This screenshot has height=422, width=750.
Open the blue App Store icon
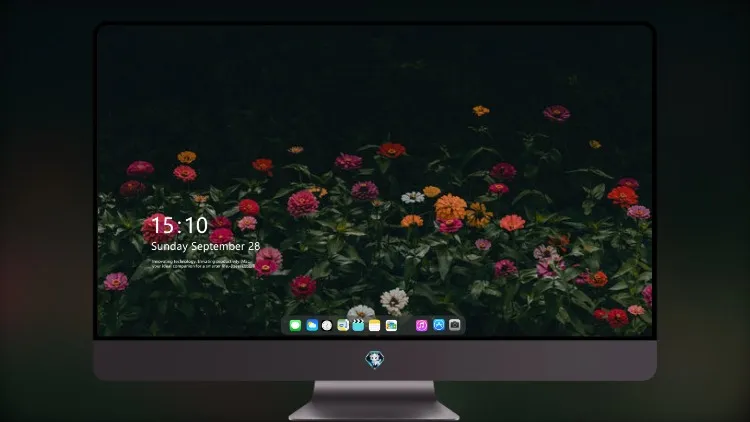pyautogui.click(x=439, y=325)
